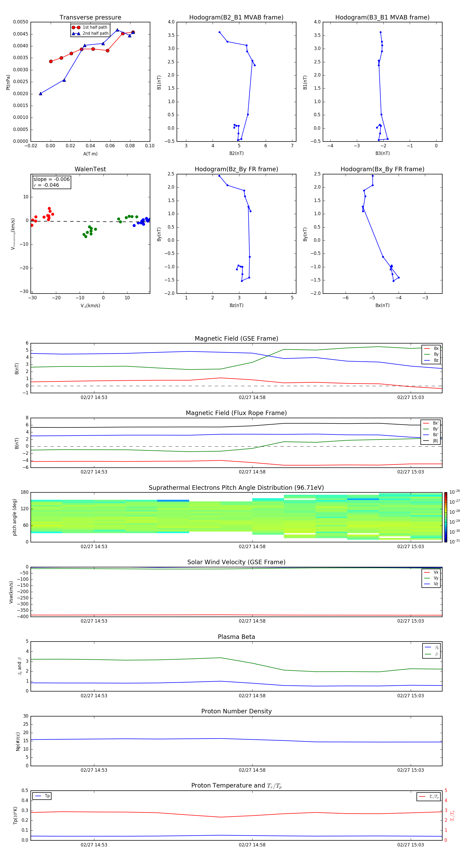Click the "Bz(nT)" x-axis label
The width and height of the screenshot is (473, 868).
tap(236, 305)
